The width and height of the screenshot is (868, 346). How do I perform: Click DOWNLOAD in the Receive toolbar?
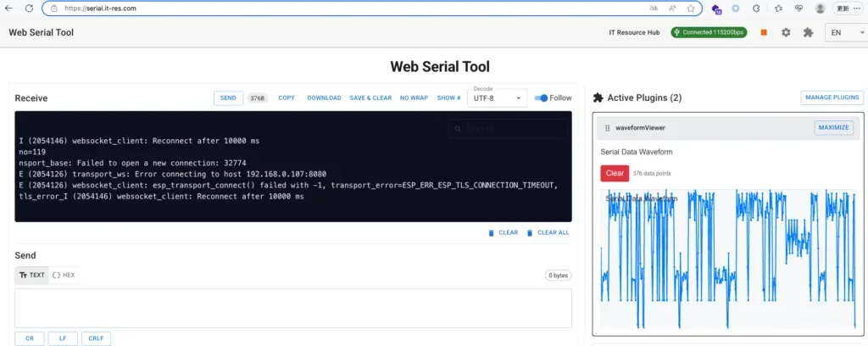click(x=325, y=98)
